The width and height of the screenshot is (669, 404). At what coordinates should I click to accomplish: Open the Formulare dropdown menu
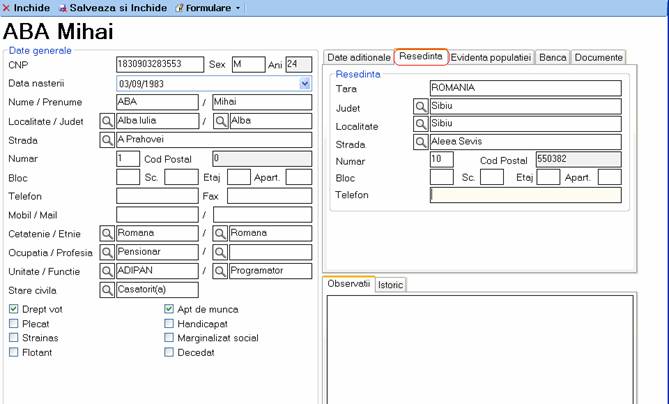click(x=208, y=7)
